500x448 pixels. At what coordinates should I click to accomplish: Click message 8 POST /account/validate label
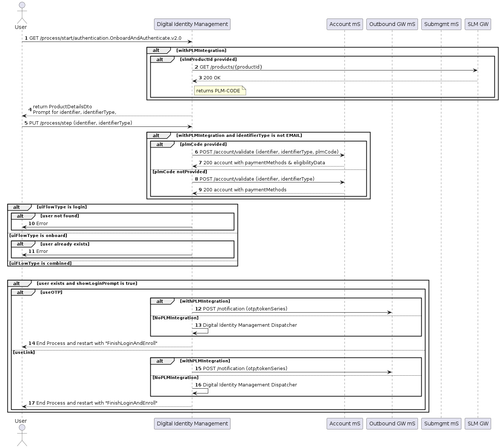254,179
